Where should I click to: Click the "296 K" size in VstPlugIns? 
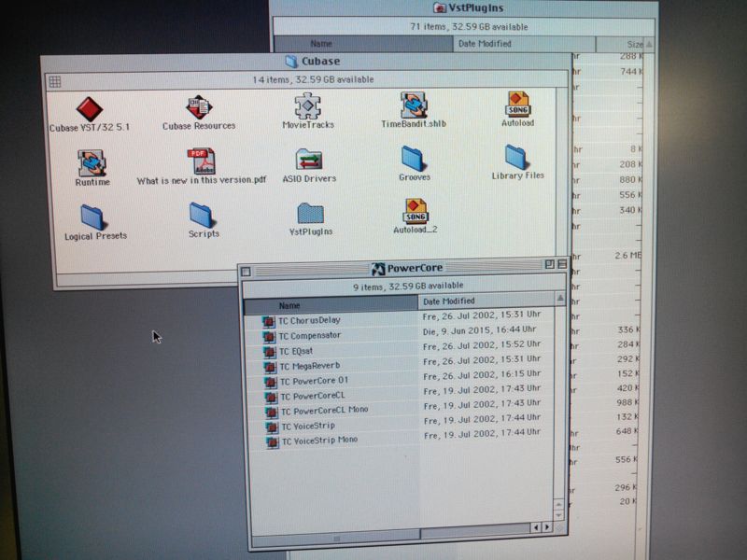coord(626,487)
